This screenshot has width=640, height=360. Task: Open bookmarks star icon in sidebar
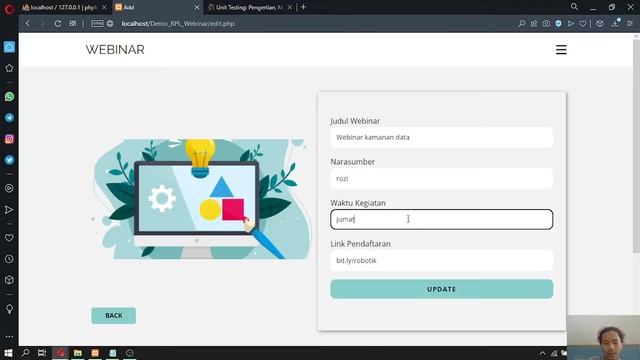[x=9, y=68]
